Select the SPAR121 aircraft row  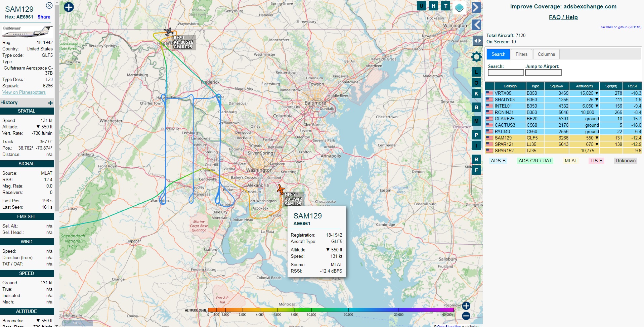pos(563,144)
